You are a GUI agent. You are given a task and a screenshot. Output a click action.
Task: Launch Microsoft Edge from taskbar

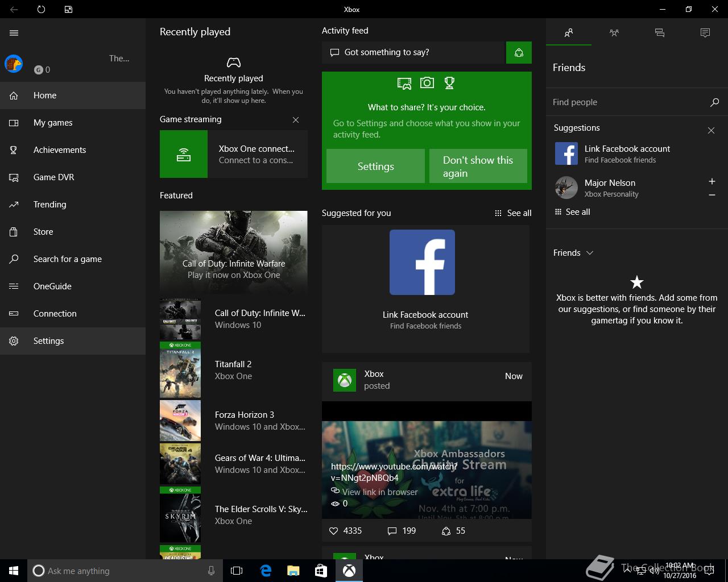(x=266, y=571)
